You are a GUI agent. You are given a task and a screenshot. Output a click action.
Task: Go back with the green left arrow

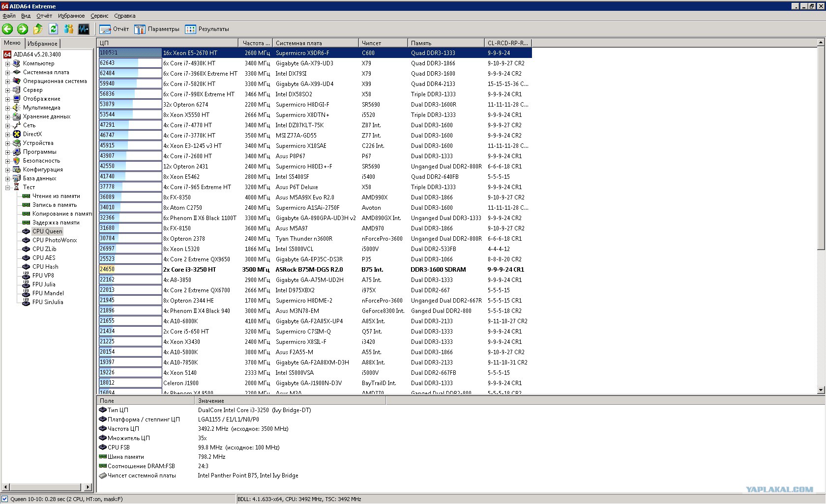7,29
